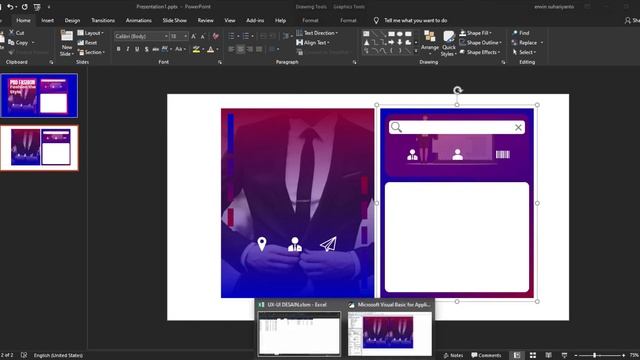The image size is (640, 360).
Task: Toggle strikethrough formatting
Action: coord(156,49)
